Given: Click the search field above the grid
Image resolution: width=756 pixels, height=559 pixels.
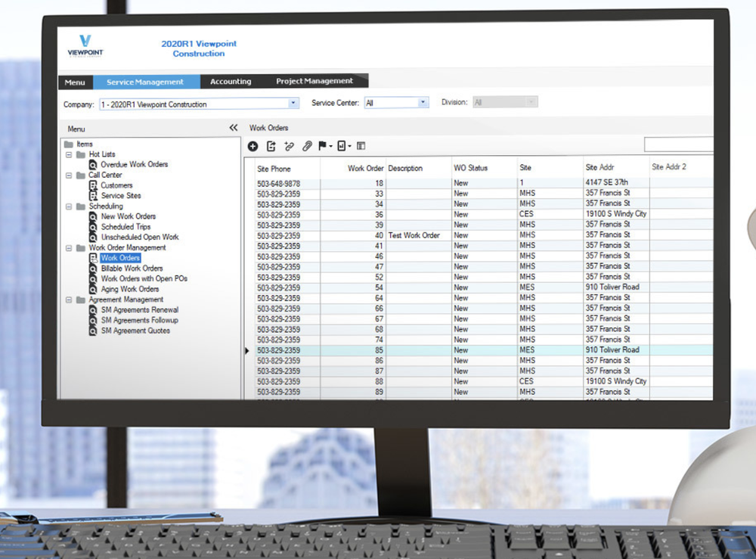Looking at the screenshot, I should click(679, 144).
